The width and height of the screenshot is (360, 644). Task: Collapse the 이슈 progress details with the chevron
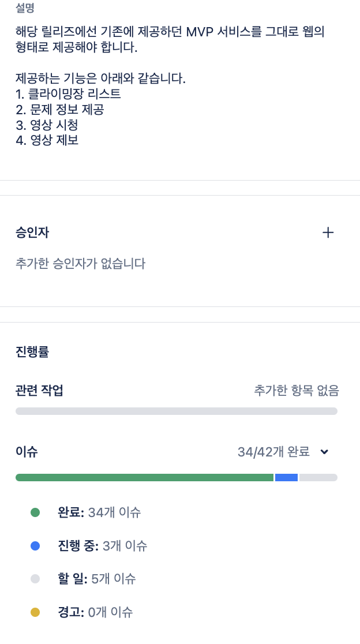[324, 452]
